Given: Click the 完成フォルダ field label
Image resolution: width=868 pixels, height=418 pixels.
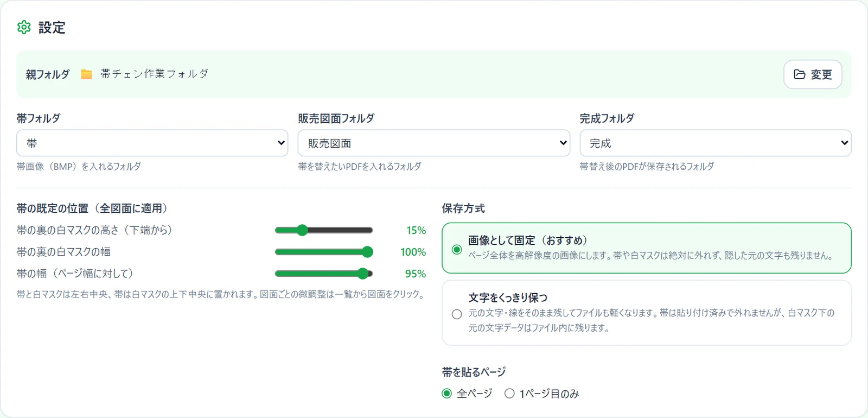Looking at the screenshot, I should [x=607, y=118].
